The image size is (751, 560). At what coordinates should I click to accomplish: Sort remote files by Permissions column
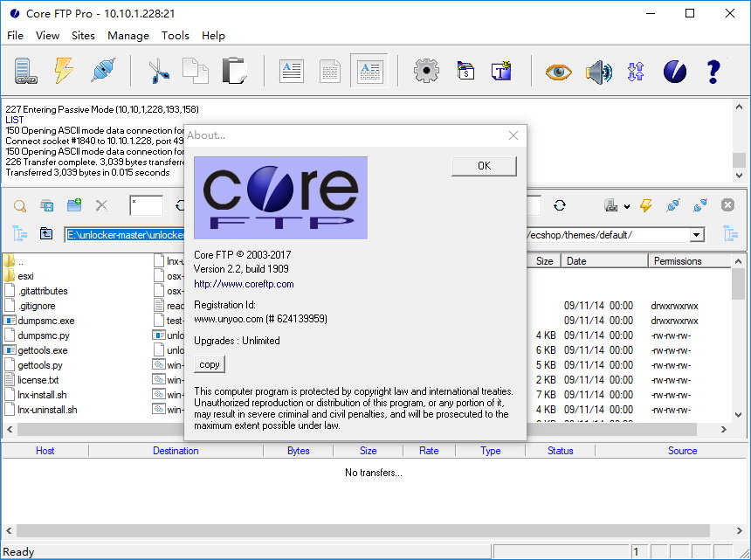(690, 261)
